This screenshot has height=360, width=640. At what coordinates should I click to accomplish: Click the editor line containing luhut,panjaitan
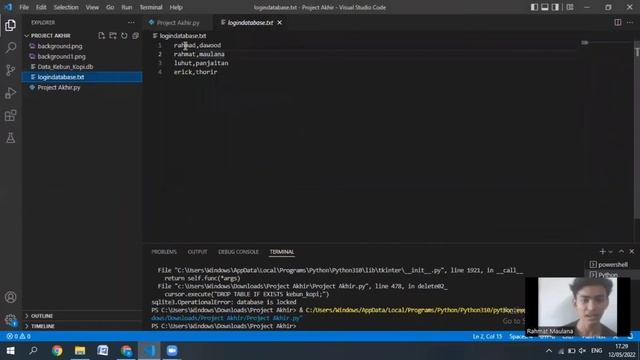(201, 63)
